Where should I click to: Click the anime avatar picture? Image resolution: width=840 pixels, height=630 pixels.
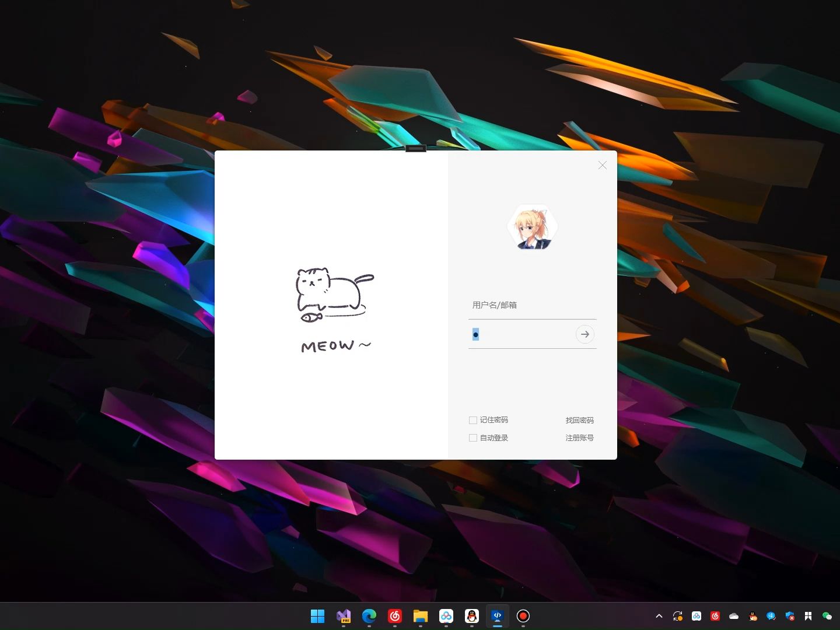point(532,227)
